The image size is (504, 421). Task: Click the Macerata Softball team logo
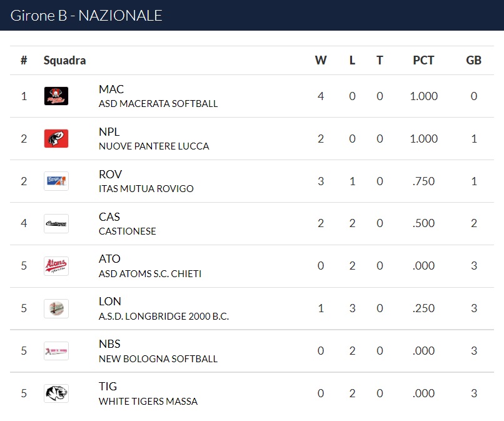tap(56, 96)
